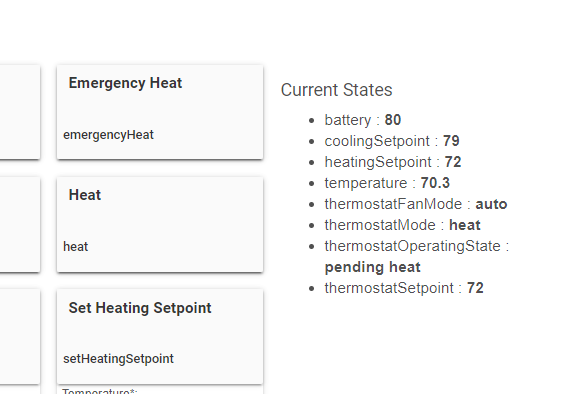The image size is (587, 394).
Task: Click the lowercase heat command name text
Action: [76, 247]
